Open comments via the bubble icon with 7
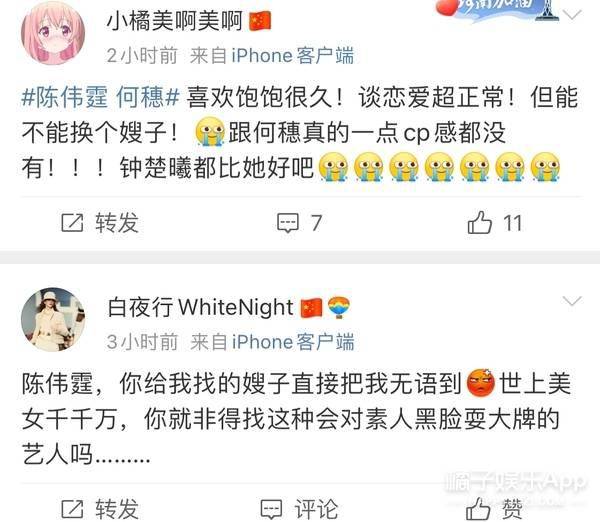The height and width of the screenshot is (522, 600). point(288,223)
